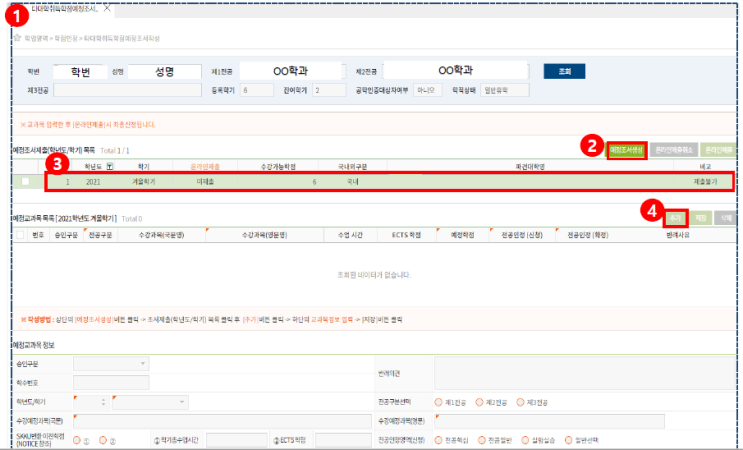This screenshot has height=450, width=743.
Task: Click the 수강과목(영문명) column header
Action: (264, 235)
